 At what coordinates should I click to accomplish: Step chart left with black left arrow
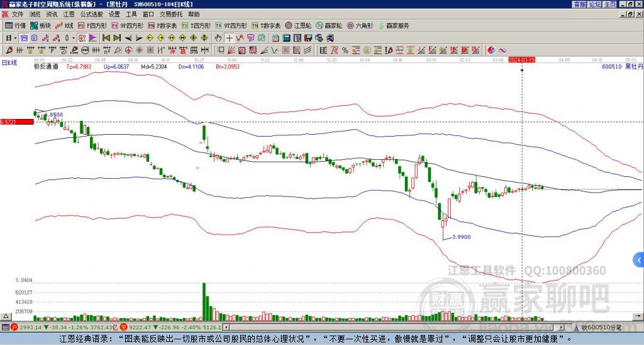[128, 38]
